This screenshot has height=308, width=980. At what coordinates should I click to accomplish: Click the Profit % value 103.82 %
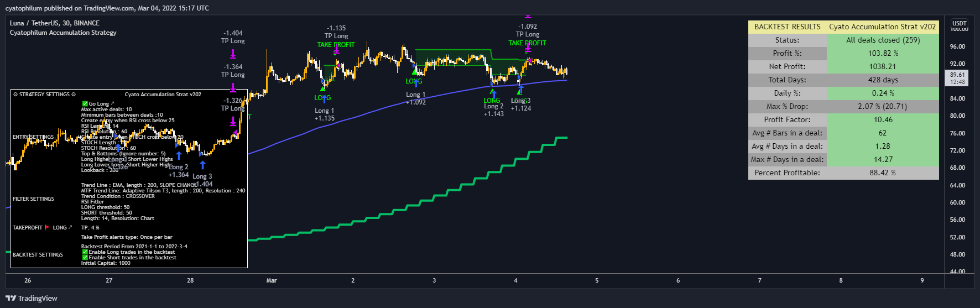click(x=883, y=53)
